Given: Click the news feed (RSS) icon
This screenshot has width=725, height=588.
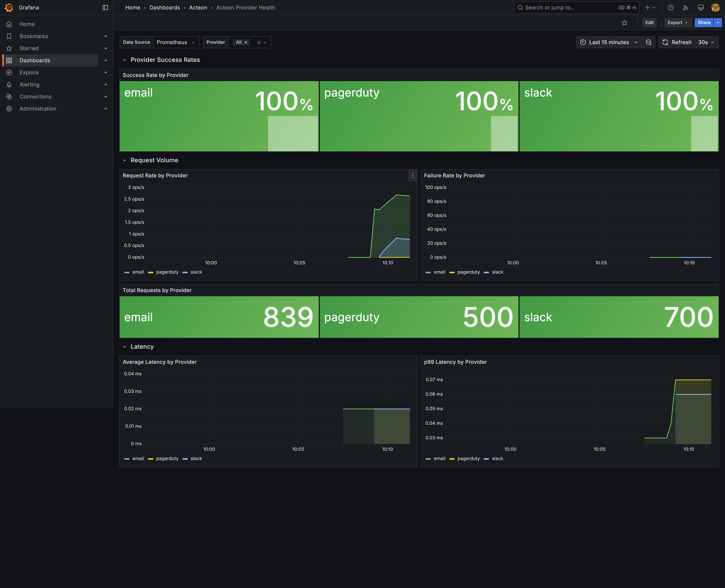Looking at the screenshot, I should pyautogui.click(x=685, y=7).
